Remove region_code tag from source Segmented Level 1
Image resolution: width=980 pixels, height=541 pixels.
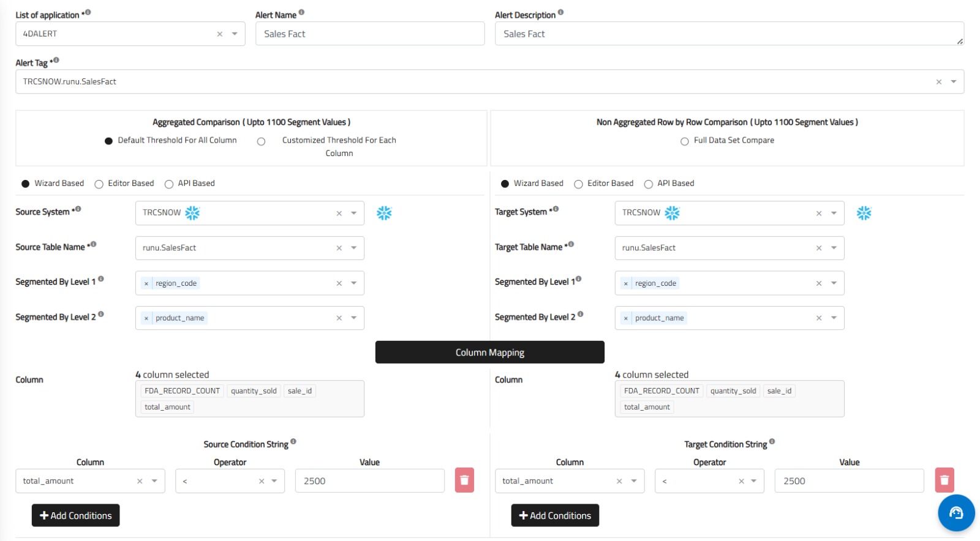(146, 283)
